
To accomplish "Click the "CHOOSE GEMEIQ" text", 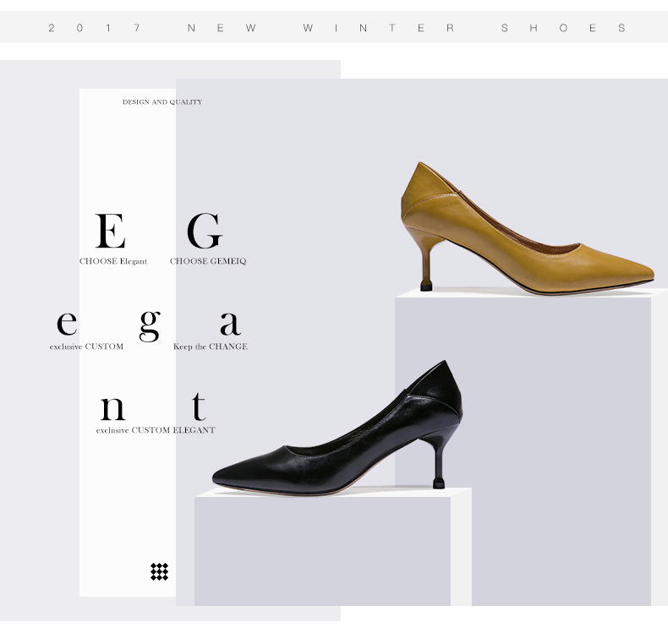I will (208, 261).
